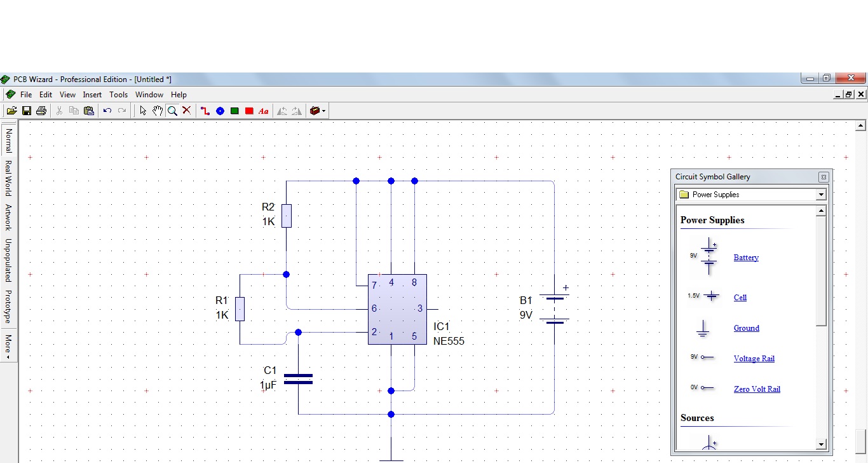Switch to the Normal view tab

point(8,140)
